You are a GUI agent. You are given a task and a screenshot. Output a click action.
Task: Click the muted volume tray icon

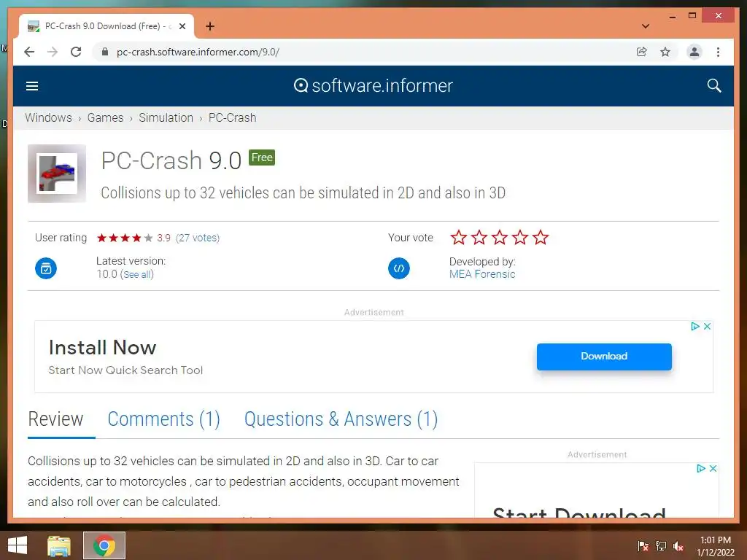tap(678, 545)
